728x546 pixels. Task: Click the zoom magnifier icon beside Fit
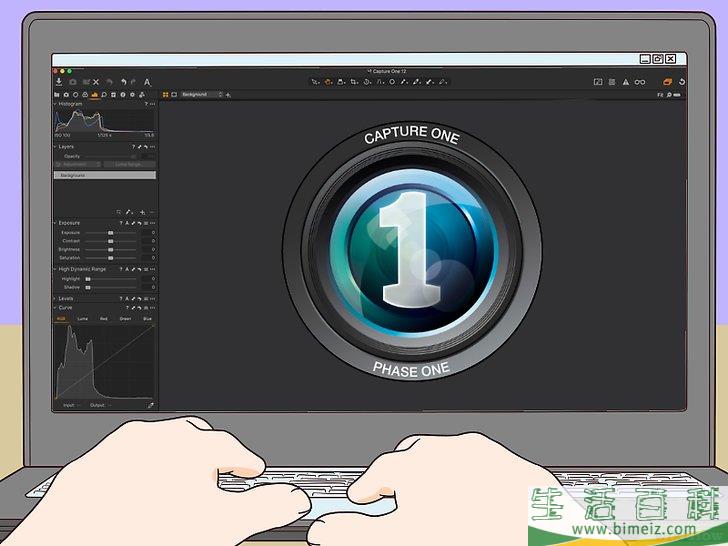[x=669, y=95]
